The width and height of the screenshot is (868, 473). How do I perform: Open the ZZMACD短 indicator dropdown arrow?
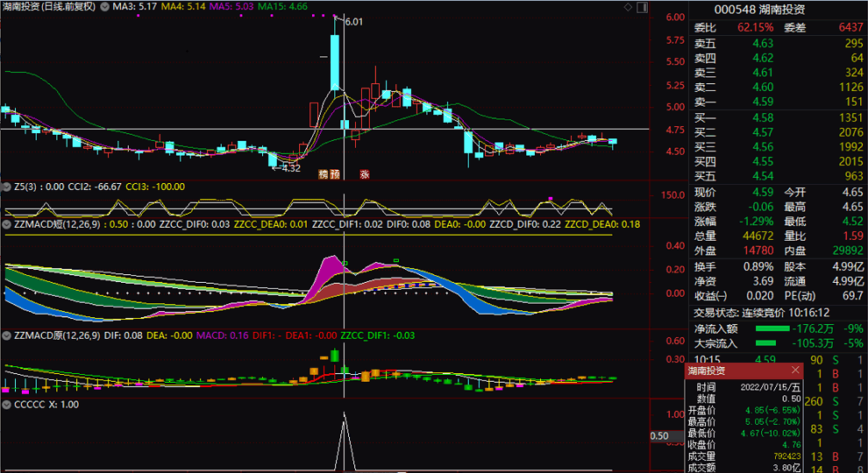click(7, 224)
